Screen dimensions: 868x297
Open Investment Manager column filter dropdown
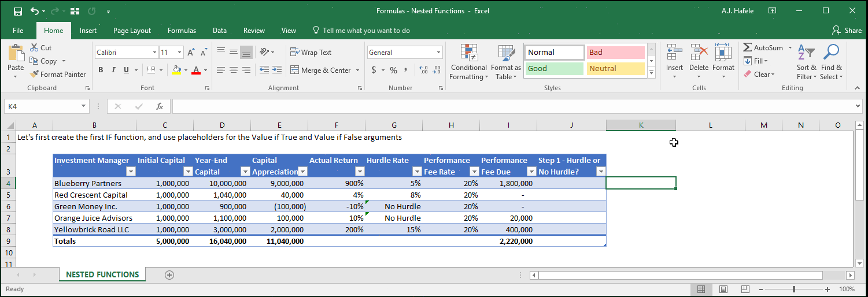131,172
